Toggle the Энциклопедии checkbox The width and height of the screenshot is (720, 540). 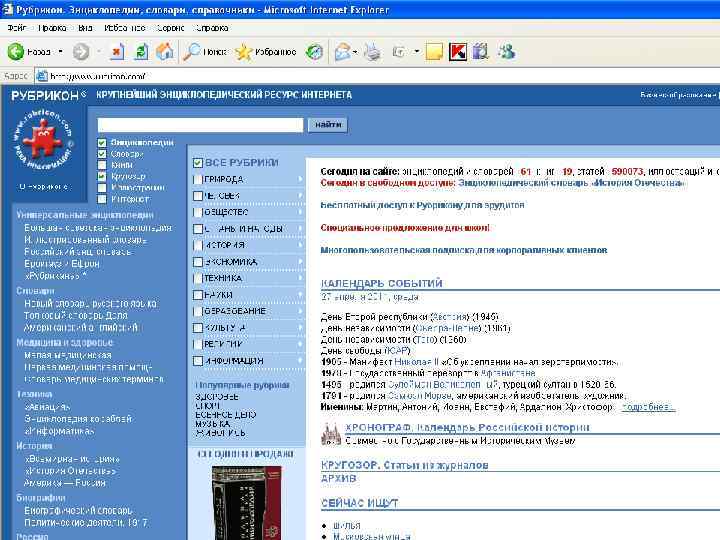click(102, 143)
